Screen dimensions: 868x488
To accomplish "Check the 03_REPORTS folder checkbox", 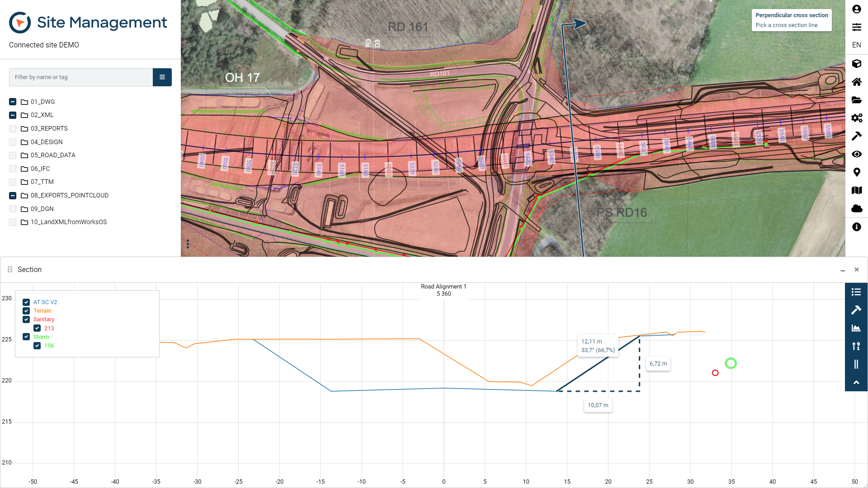I will (x=13, y=129).
